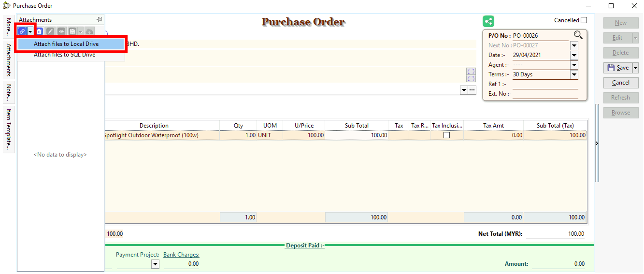Choose Attach files to SQL Drive
Screen dimensions: 644x274
(x=64, y=55)
